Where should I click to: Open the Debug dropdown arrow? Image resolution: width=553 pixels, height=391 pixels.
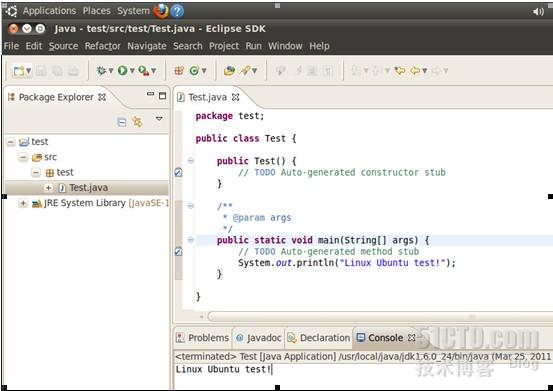[111, 71]
